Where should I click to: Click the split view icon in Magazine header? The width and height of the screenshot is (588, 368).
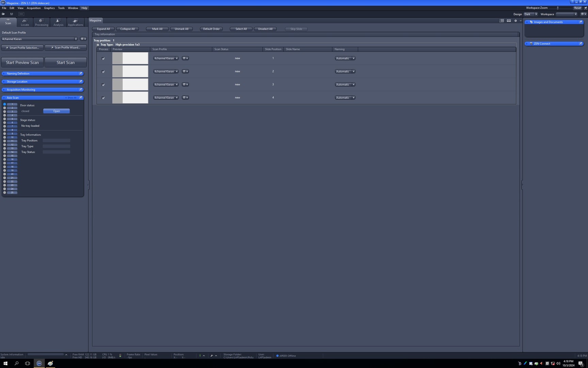[x=509, y=21]
